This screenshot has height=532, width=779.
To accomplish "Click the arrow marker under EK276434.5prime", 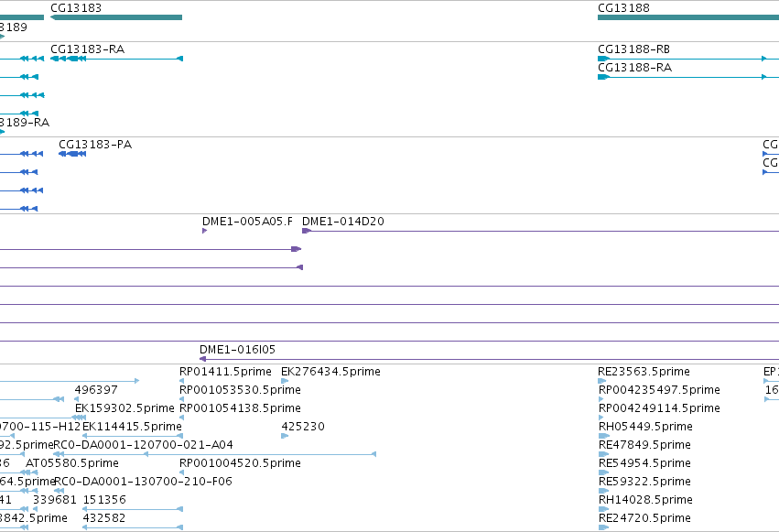I will [285, 381].
